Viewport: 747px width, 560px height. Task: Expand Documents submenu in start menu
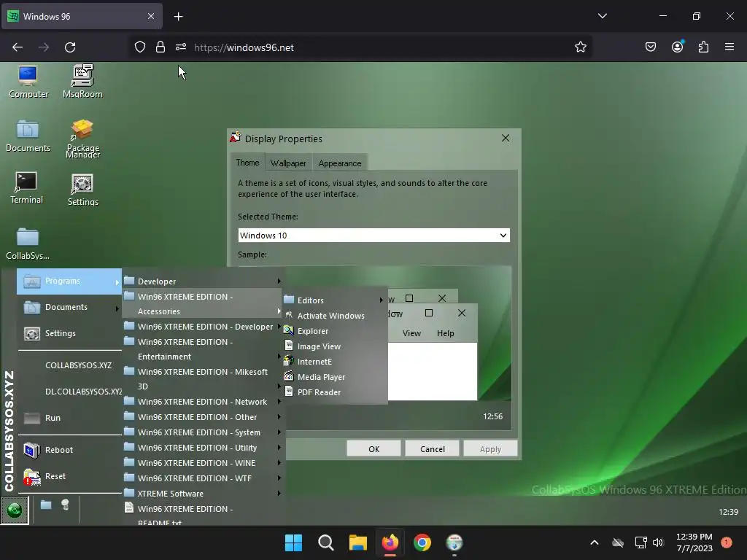[69, 307]
